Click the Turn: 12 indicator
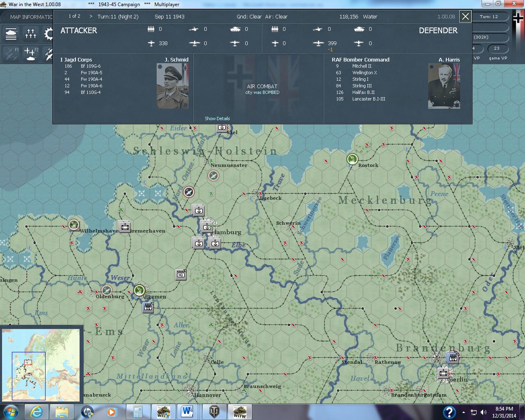This screenshot has width=525, height=420. [488, 16]
